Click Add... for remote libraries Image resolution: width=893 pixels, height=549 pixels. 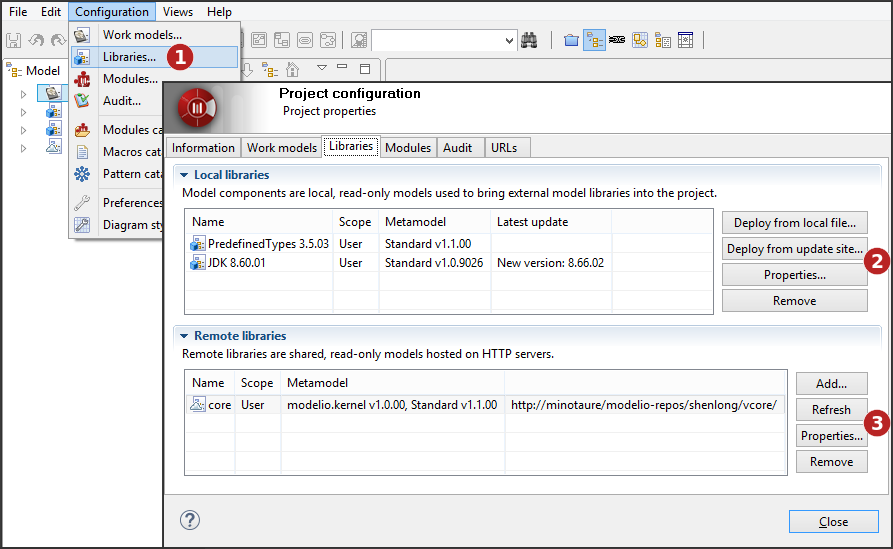831,383
